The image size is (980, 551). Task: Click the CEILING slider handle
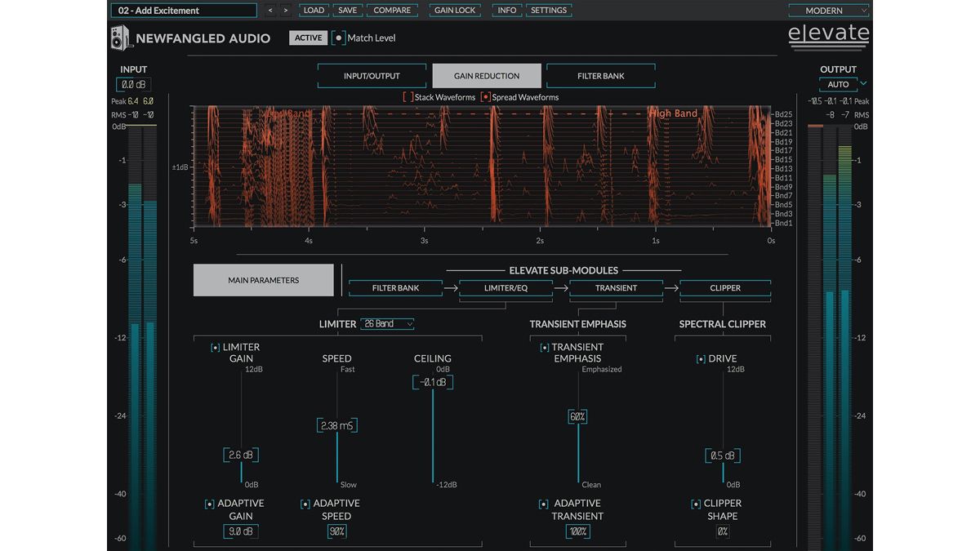[433, 382]
